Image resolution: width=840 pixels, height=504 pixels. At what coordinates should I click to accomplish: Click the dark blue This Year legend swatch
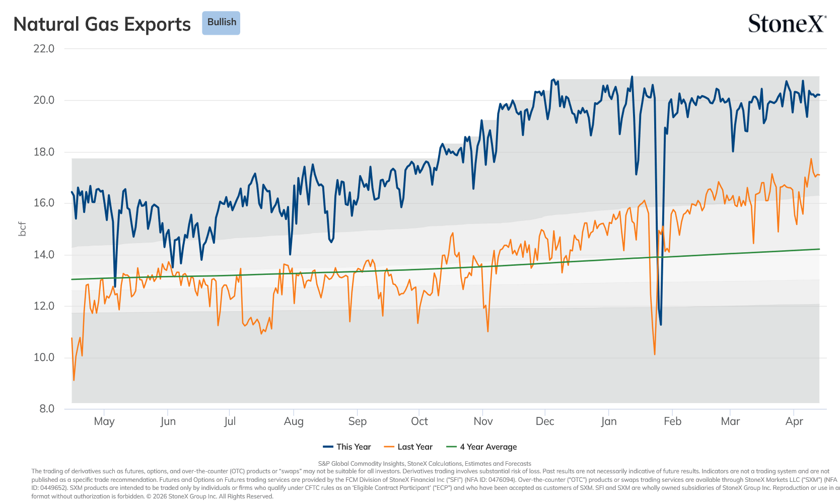coord(328,447)
